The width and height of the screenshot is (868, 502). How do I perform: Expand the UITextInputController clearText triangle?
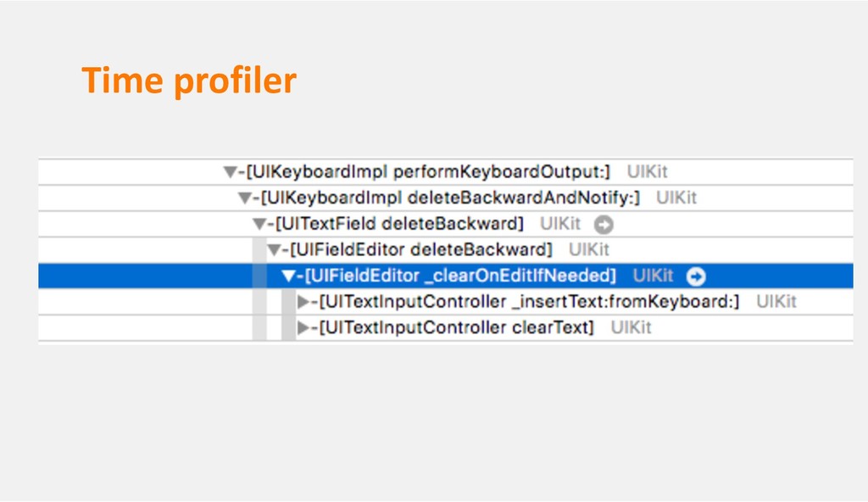coord(303,327)
